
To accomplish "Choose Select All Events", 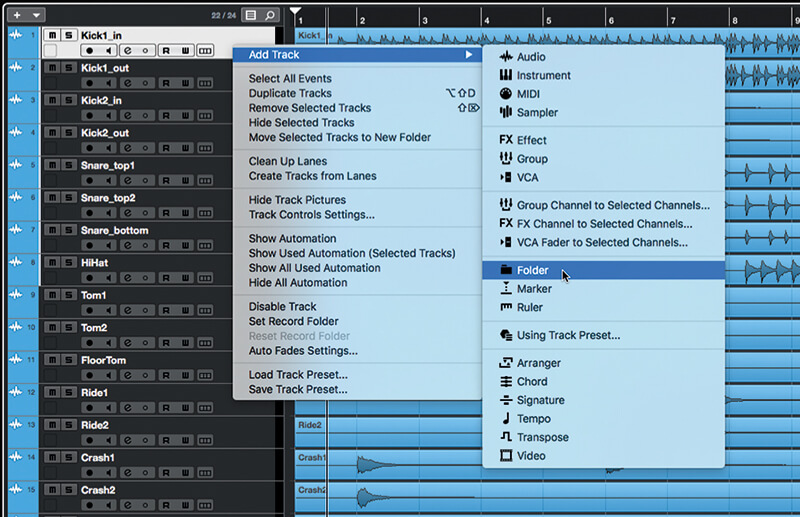I will point(290,79).
